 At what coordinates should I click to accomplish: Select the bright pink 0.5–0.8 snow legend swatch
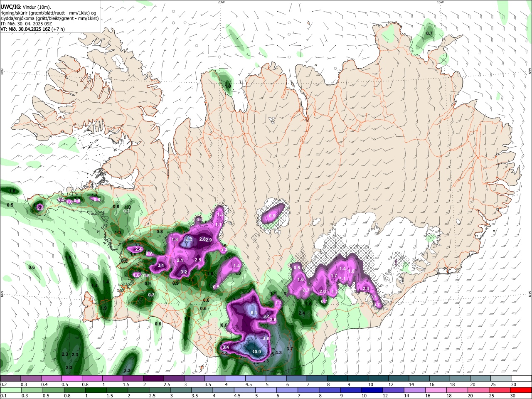pos(71,379)
